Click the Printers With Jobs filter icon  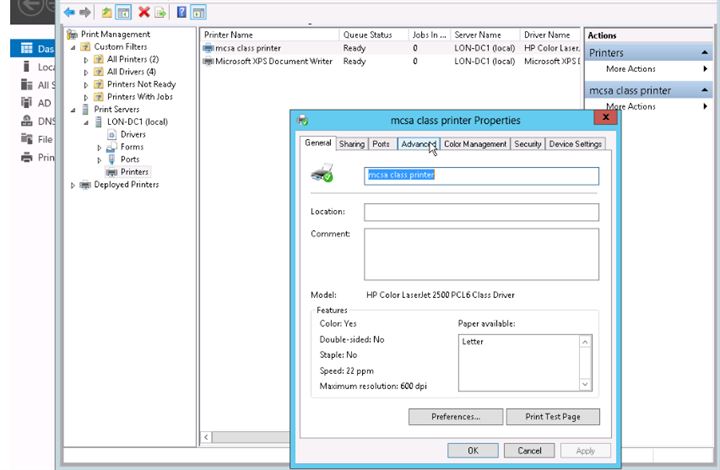[x=99, y=97]
